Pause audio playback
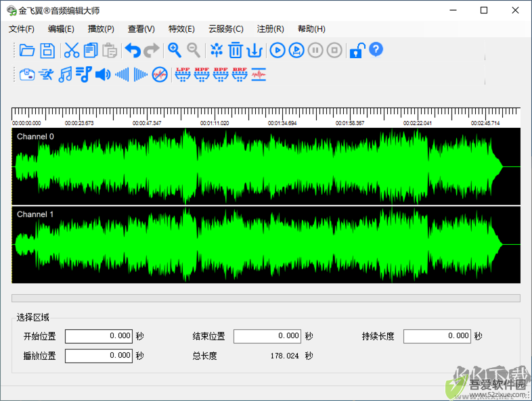The height and width of the screenshot is (401, 532). 315,50
